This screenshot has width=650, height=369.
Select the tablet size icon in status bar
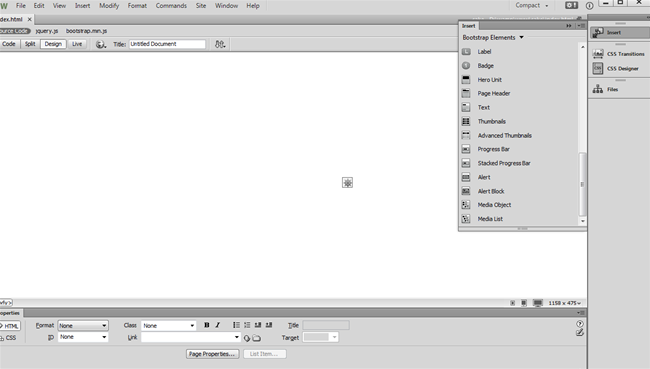pos(524,303)
